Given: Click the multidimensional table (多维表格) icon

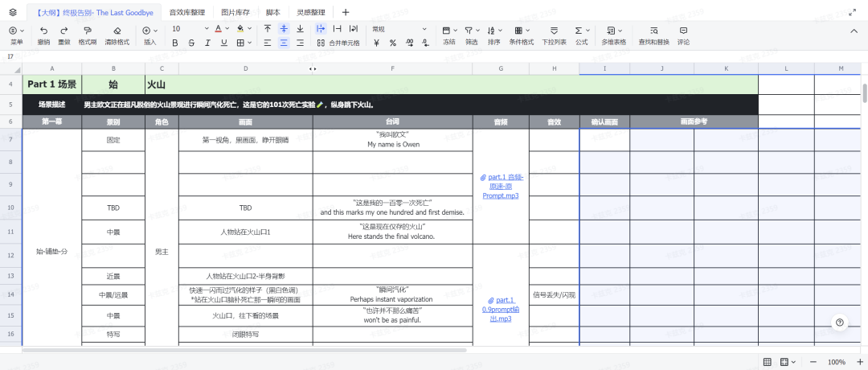Looking at the screenshot, I should pyautogui.click(x=611, y=31).
